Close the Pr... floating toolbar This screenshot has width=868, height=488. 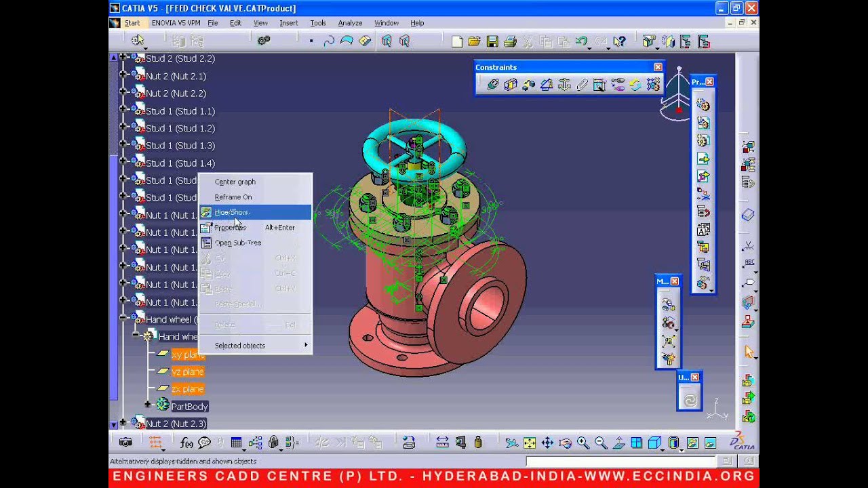pyautogui.click(x=709, y=82)
